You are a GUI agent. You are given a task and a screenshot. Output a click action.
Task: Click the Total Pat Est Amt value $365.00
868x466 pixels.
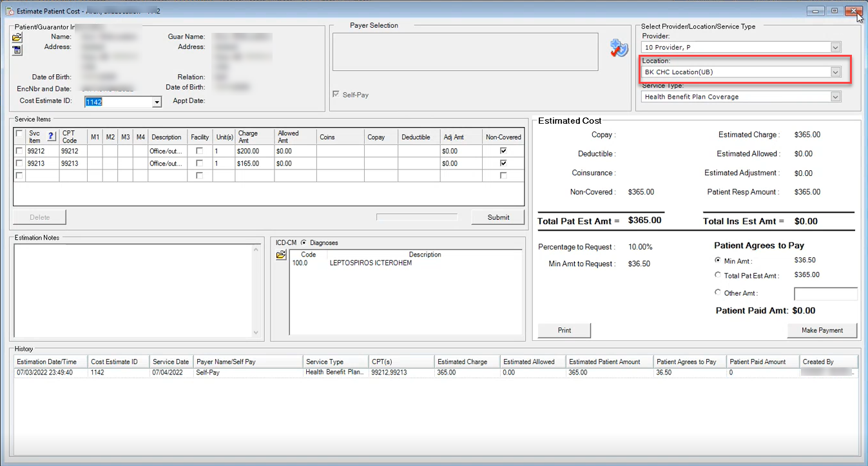click(x=644, y=220)
